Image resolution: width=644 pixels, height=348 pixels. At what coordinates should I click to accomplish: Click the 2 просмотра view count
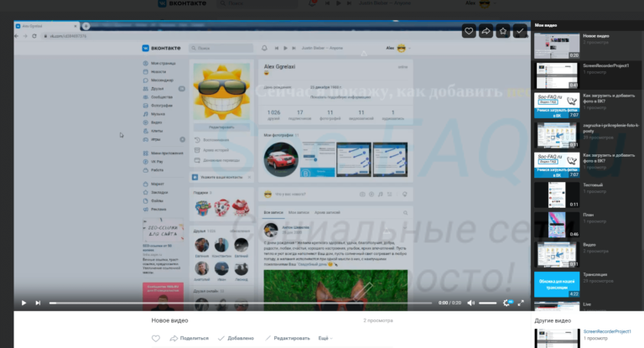378,320
